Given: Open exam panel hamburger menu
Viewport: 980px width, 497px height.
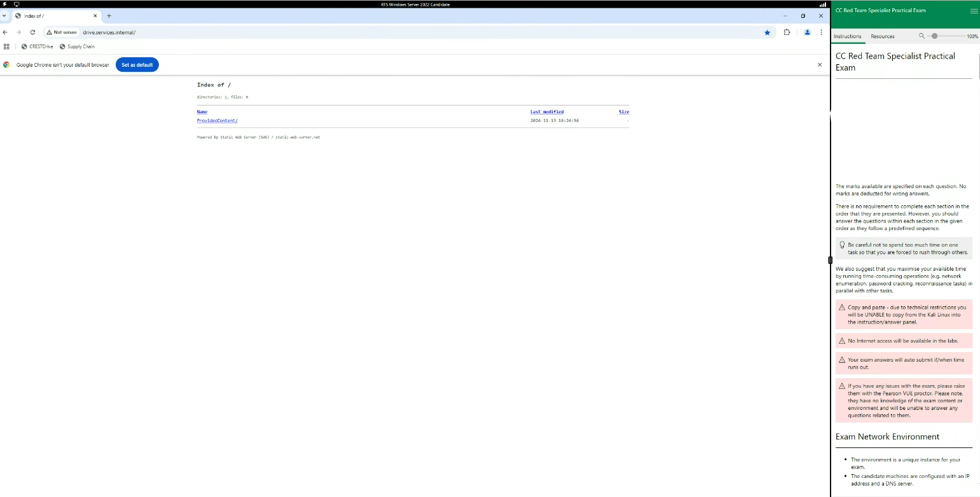Looking at the screenshot, I should pyautogui.click(x=974, y=11).
